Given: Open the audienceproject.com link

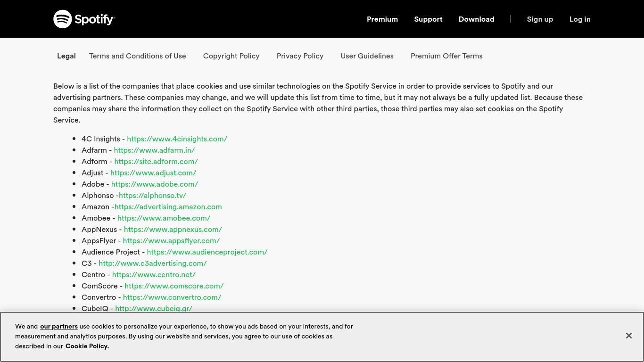Looking at the screenshot, I should point(207,252).
